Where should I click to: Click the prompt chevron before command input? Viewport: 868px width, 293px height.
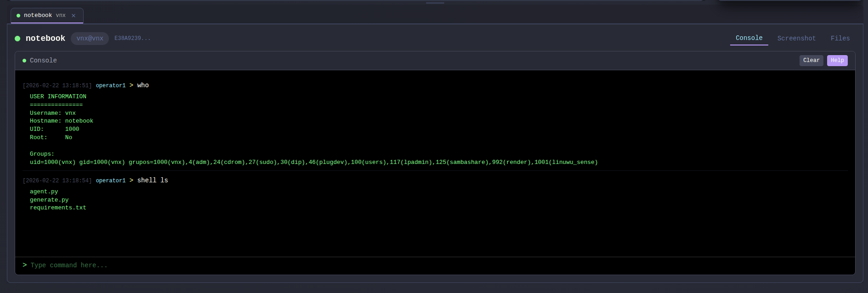25,265
